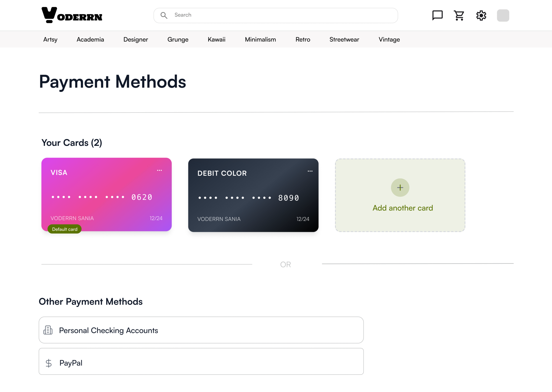Click the plus icon to add card
This screenshot has height=392, width=552.
[x=400, y=188]
